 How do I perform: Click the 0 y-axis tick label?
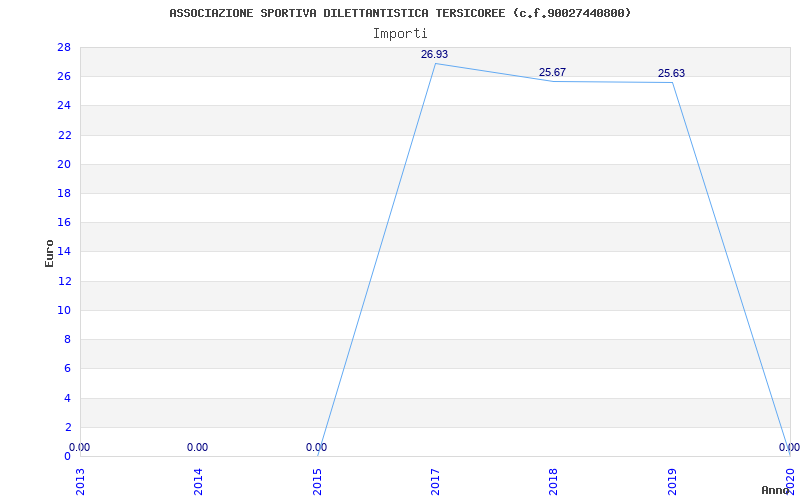[67, 456]
